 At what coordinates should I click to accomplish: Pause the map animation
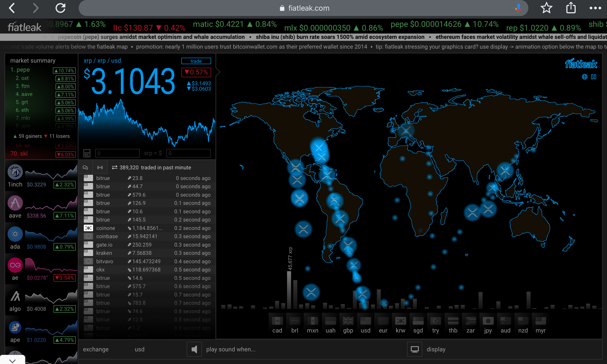pos(593,77)
